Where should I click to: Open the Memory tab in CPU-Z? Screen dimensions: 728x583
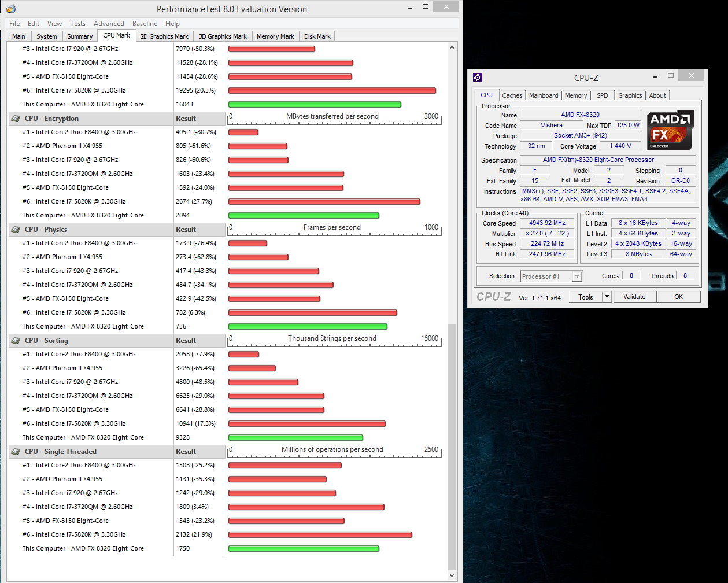pos(576,95)
